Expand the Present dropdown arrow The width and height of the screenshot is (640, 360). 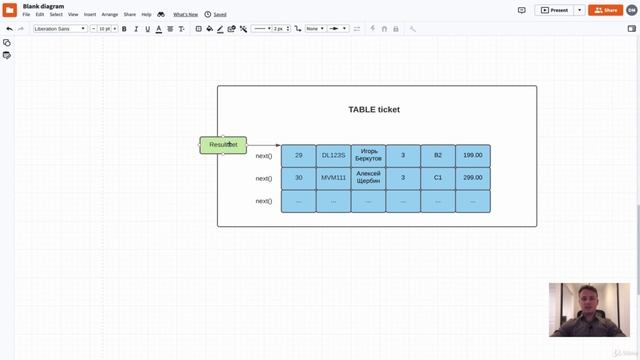pyautogui.click(x=580, y=10)
